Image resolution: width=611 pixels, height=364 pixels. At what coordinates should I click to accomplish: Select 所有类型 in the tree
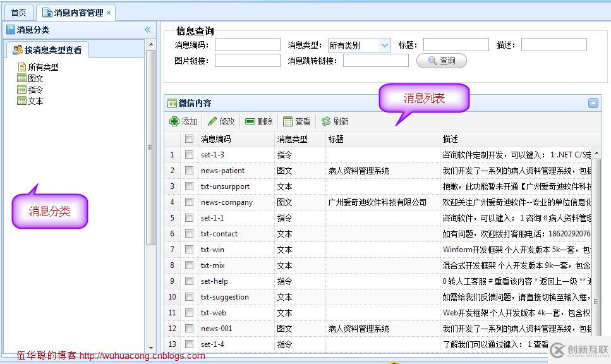(43, 67)
